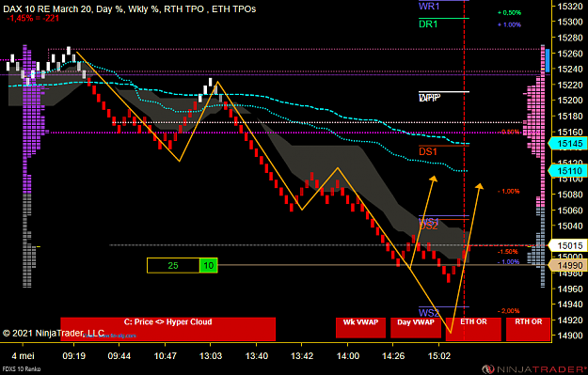Select the white 15015 price marker
Image resolution: width=588 pixels, height=375 pixels.
pyautogui.click(x=567, y=245)
